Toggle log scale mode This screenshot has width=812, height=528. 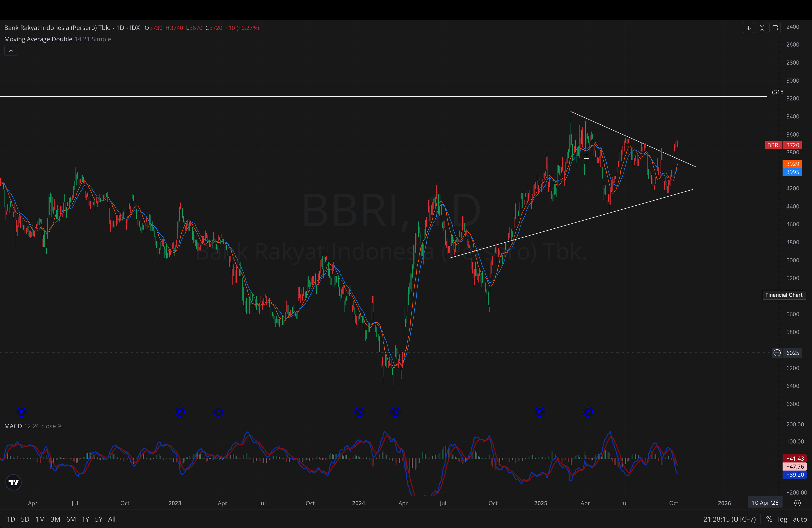783,519
